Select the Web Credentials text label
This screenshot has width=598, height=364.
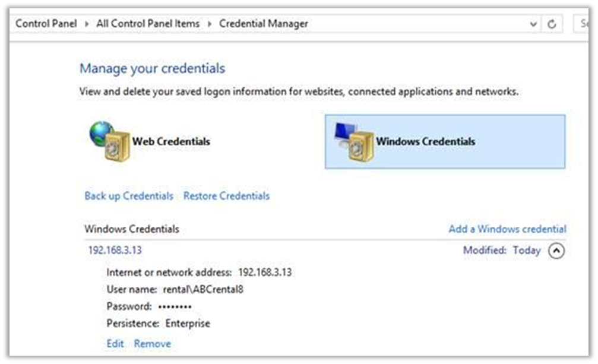(x=171, y=142)
